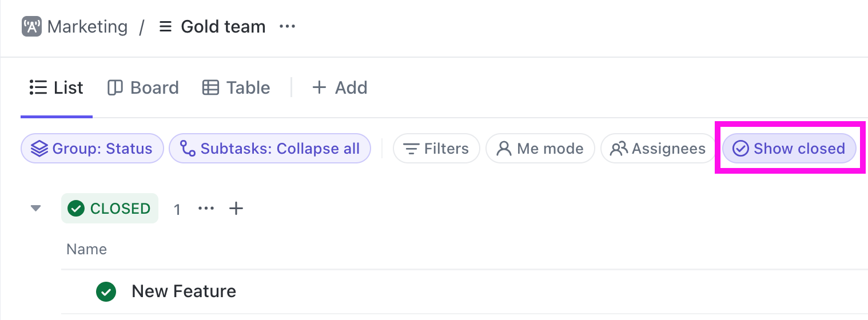Open the Assignees filter dropdown

(658, 149)
